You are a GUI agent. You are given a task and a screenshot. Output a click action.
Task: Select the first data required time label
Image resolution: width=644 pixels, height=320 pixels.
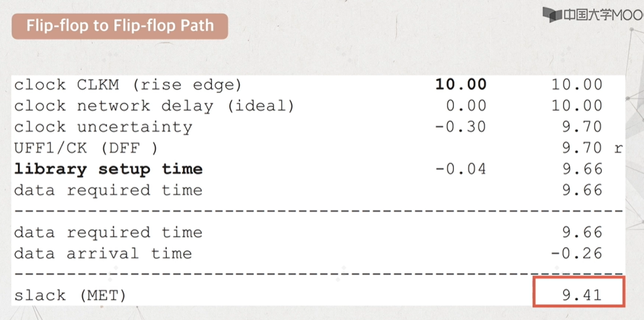pos(108,190)
